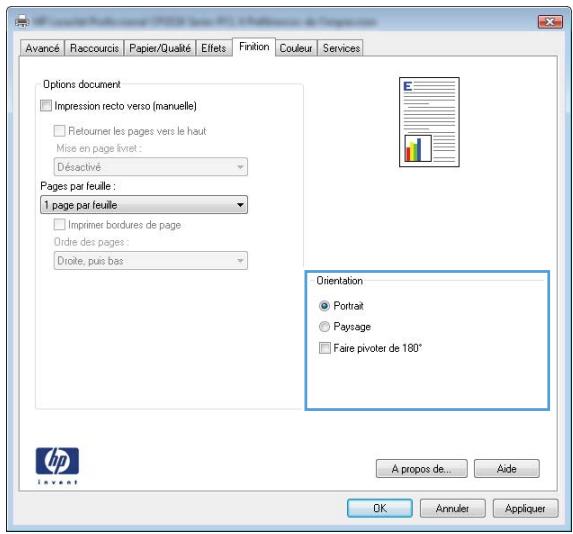Switch to the Avancé tab
573x534 pixels.
(42, 48)
